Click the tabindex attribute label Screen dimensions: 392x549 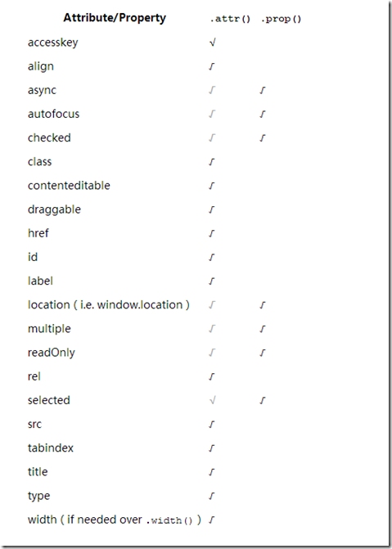(51, 448)
